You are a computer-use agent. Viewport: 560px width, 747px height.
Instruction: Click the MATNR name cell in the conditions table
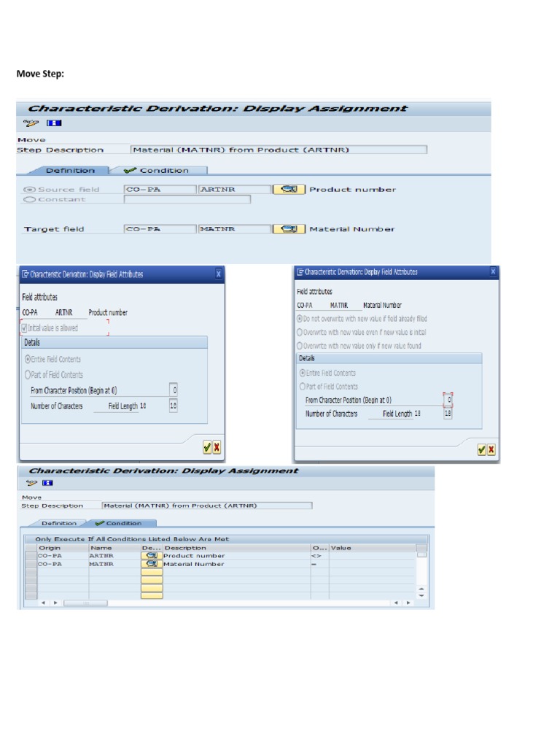(x=114, y=564)
